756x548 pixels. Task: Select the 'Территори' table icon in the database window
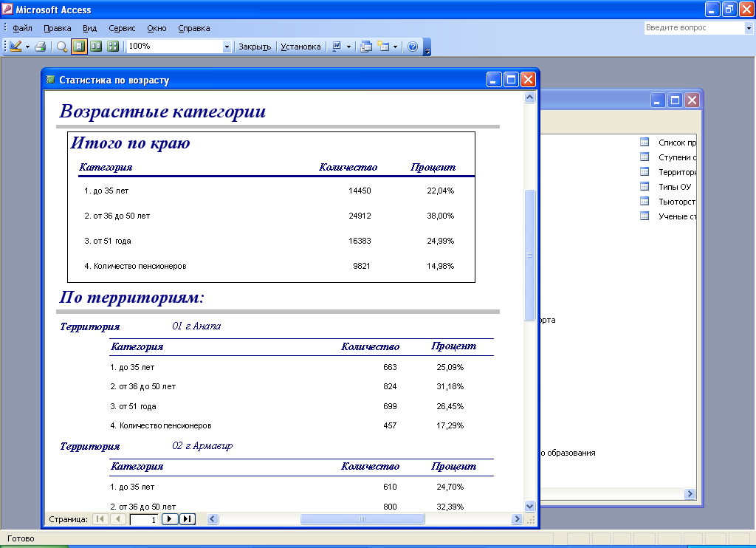(645, 172)
